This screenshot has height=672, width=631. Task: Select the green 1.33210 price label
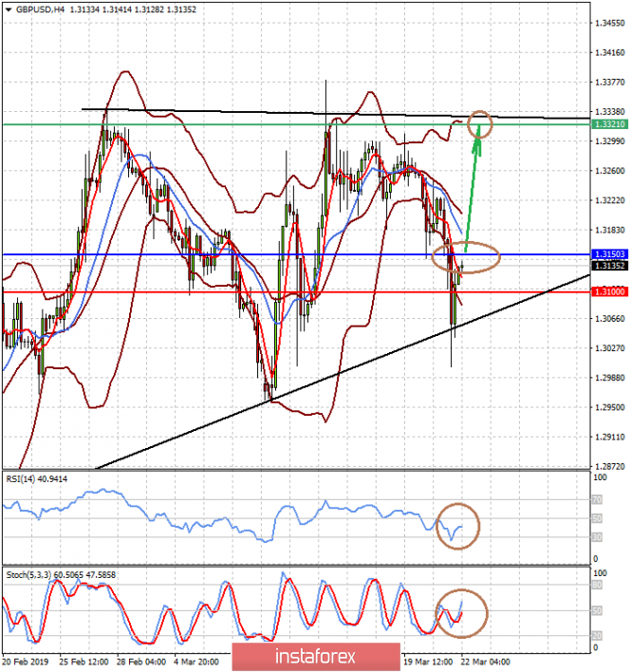(x=609, y=124)
